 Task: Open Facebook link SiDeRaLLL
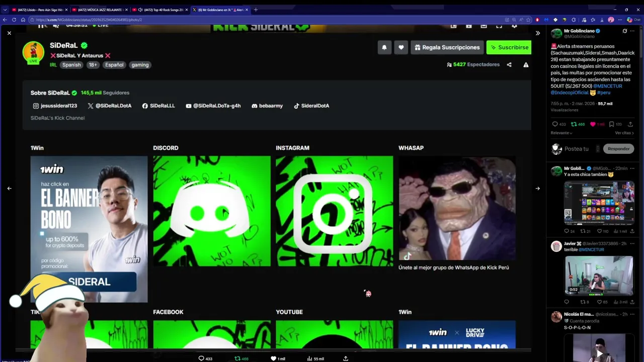pos(158,106)
